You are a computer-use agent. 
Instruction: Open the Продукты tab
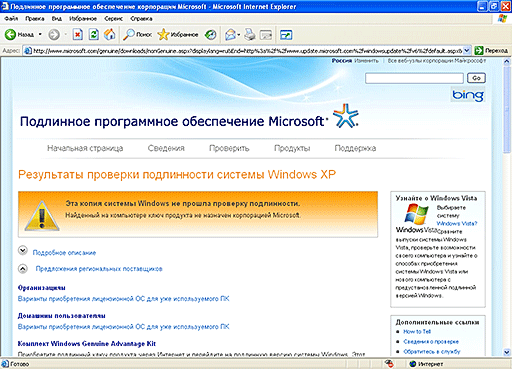click(292, 148)
